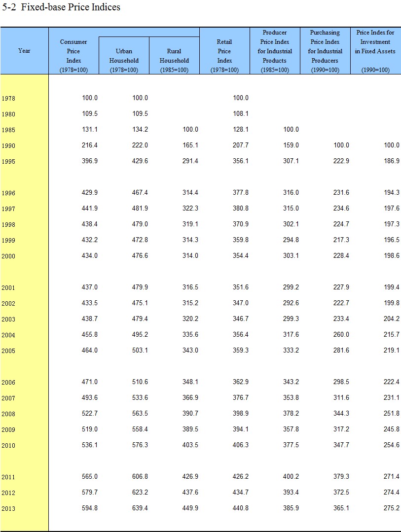Select purchasing price value 365.1
Image resolution: width=401 pixels, height=532 pixels.
[341, 508]
